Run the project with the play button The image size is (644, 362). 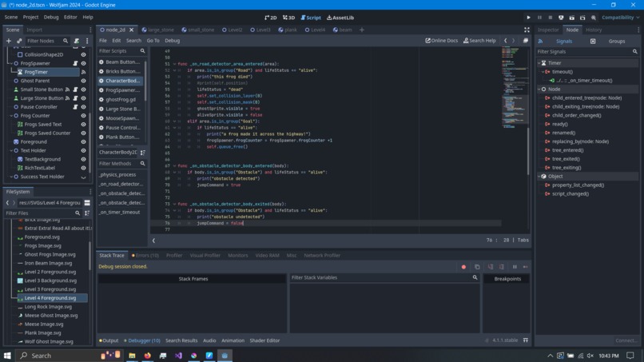click(x=529, y=18)
